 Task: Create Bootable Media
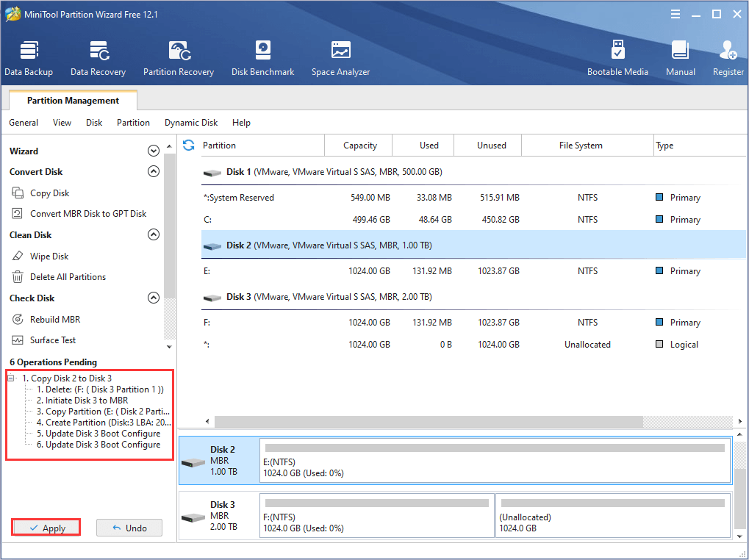tap(617, 58)
